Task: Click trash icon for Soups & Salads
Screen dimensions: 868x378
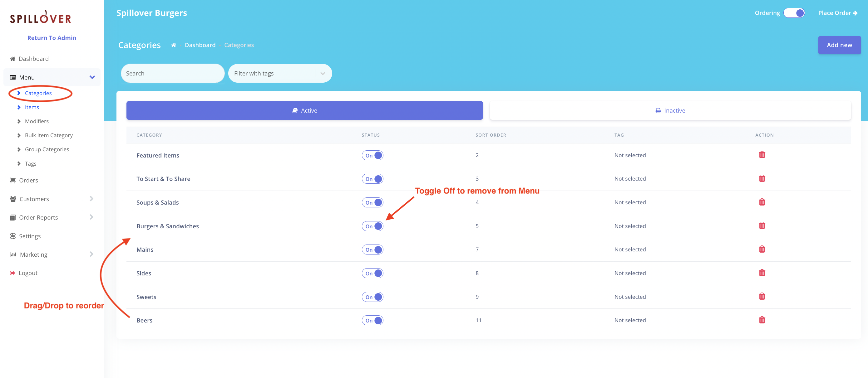Action: tap(762, 202)
